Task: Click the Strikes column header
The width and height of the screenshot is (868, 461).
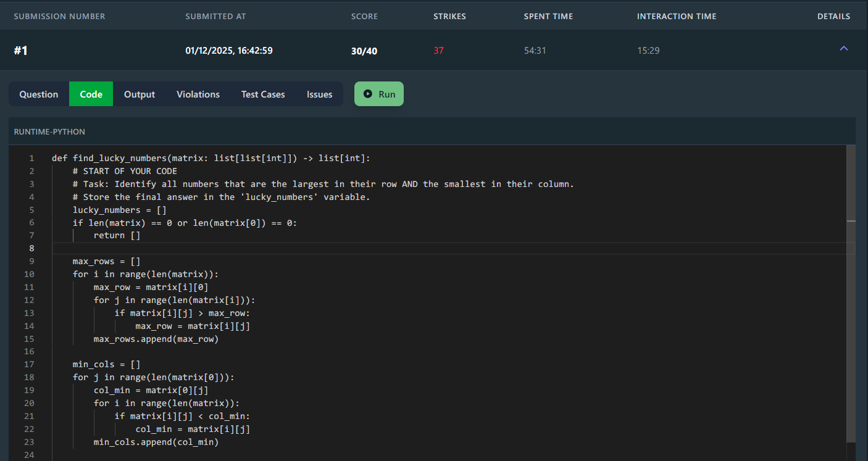Action: (x=449, y=17)
